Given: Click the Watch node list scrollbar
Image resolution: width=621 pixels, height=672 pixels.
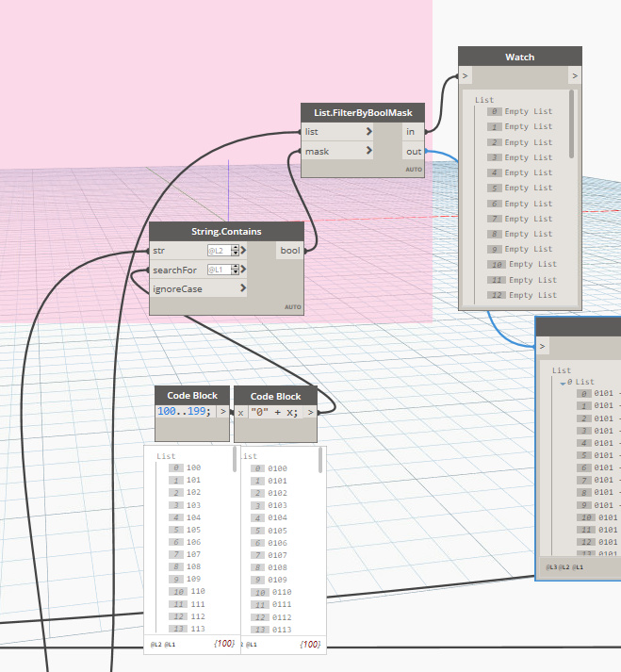Looking at the screenshot, I should [571, 124].
